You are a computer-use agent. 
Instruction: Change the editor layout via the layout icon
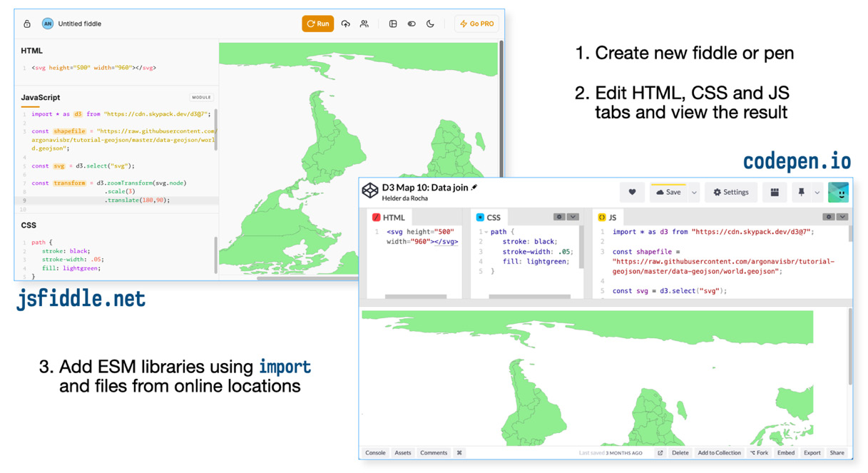[393, 24]
